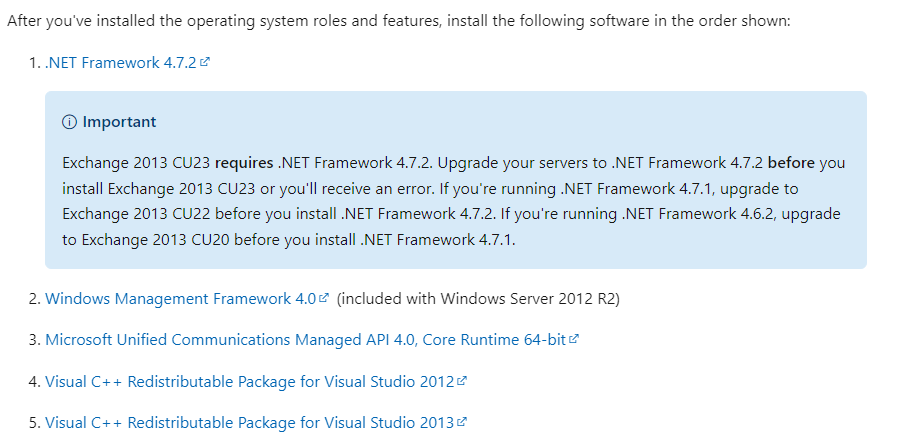
Task: Click the intro sentence starting "After you've installed"
Action: [x=399, y=21]
